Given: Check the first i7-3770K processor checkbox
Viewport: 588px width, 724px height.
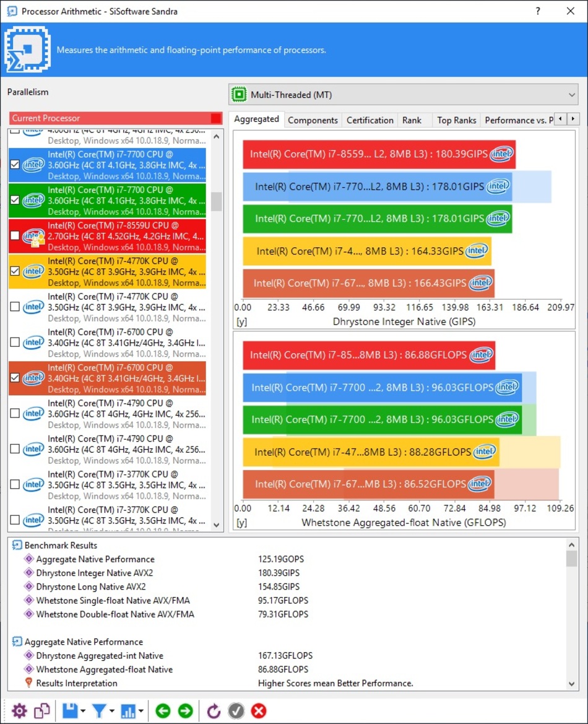Looking at the screenshot, I should click(15, 484).
